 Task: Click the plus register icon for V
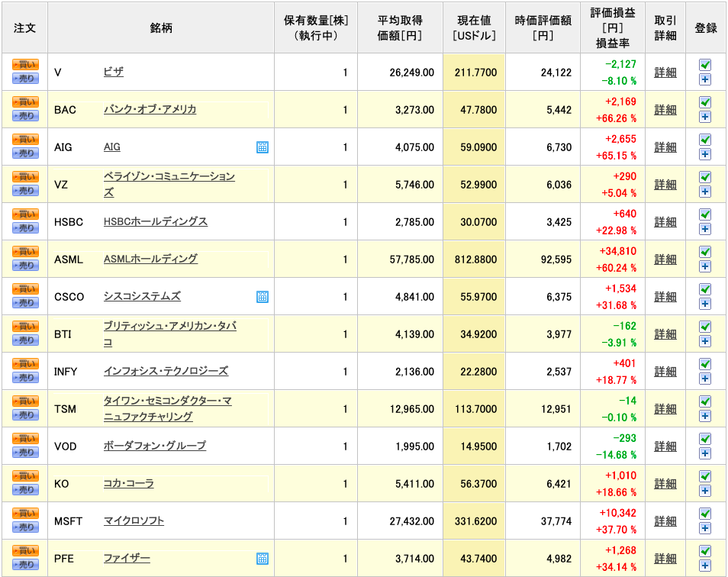pos(705,80)
